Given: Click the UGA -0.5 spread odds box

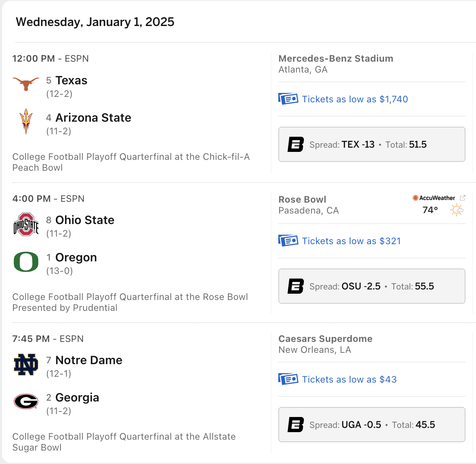Looking at the screenshot, I should pos(372,425).
